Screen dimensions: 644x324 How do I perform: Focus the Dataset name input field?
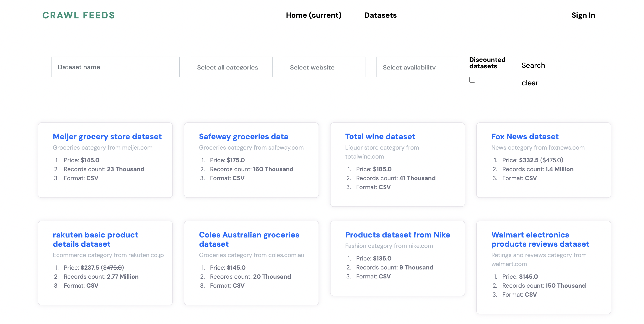click(116, 67)
